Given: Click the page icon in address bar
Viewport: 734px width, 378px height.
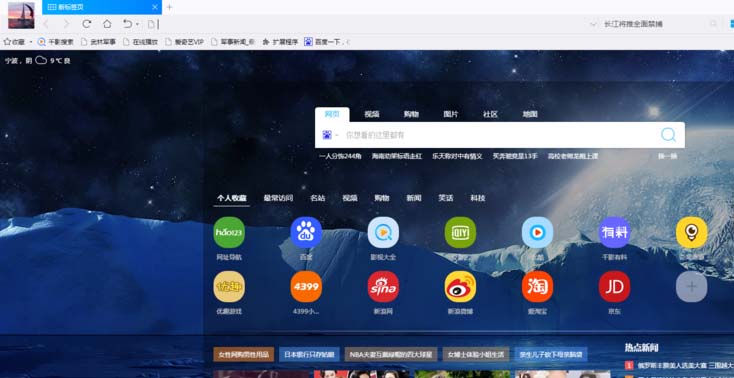Looking at the screenshot, I should coord(152,24).
